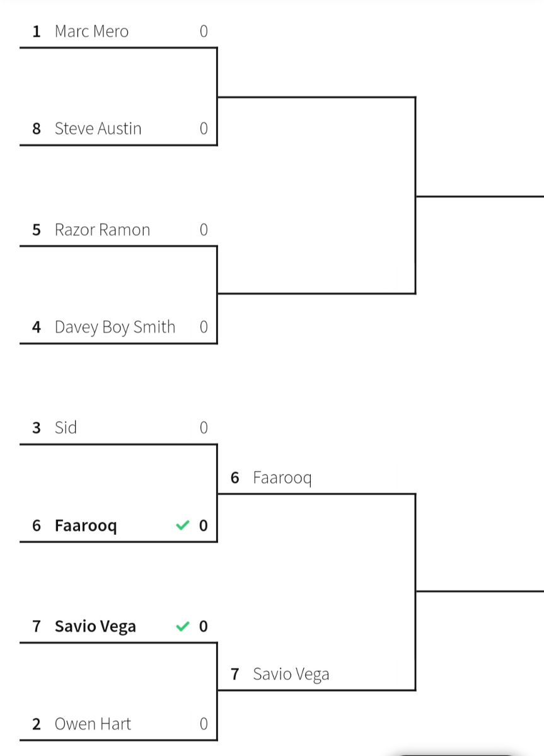Click the bold Savio Vega winner entry
The width and height of the screenshot is (544, 756).
(x=119, y=626)
